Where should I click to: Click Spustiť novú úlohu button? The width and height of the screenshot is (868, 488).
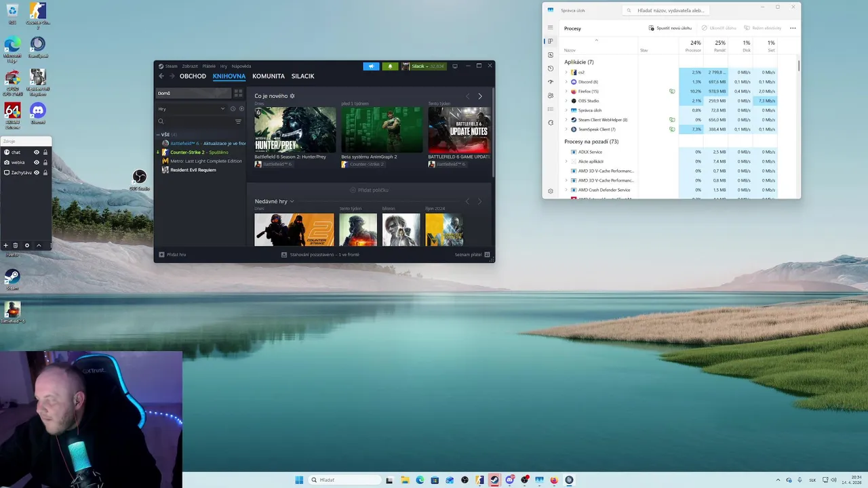[x=671, y=28]
